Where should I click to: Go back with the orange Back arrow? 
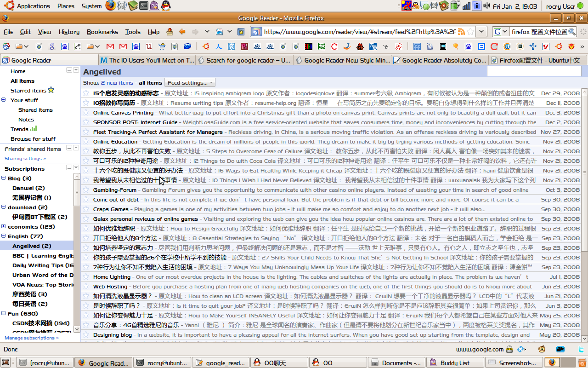pos(182,32)
